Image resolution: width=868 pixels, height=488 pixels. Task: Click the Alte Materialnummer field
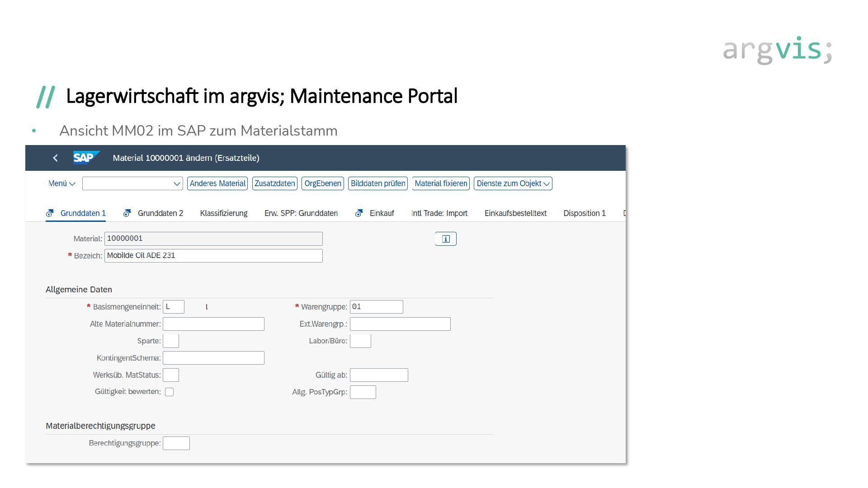pyautogui.click(x=213, y=324)
